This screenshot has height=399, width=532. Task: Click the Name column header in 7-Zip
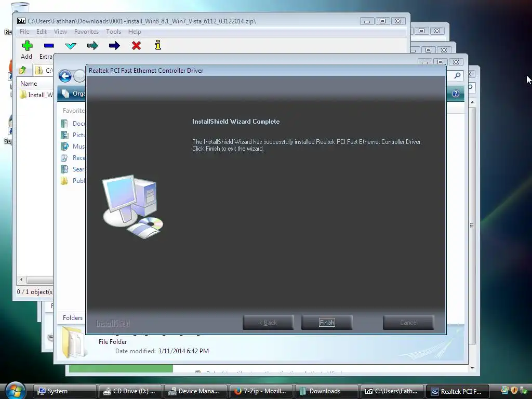[29, 84]
